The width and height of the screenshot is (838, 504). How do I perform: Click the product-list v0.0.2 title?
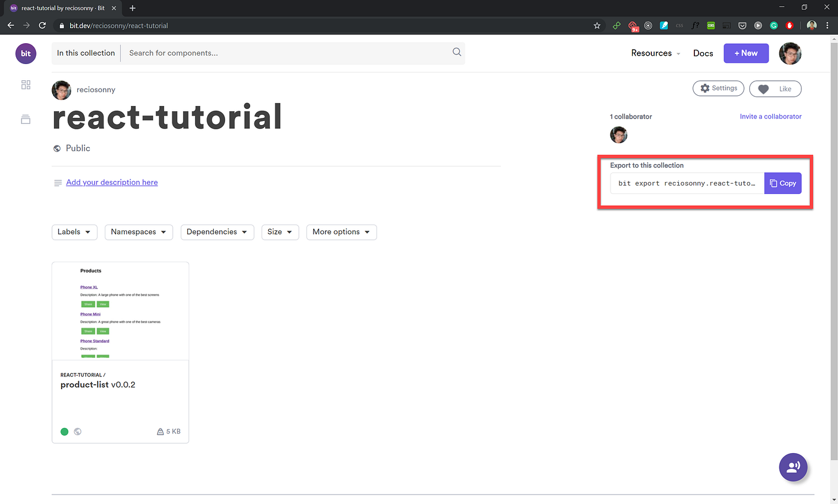[98, 385]
